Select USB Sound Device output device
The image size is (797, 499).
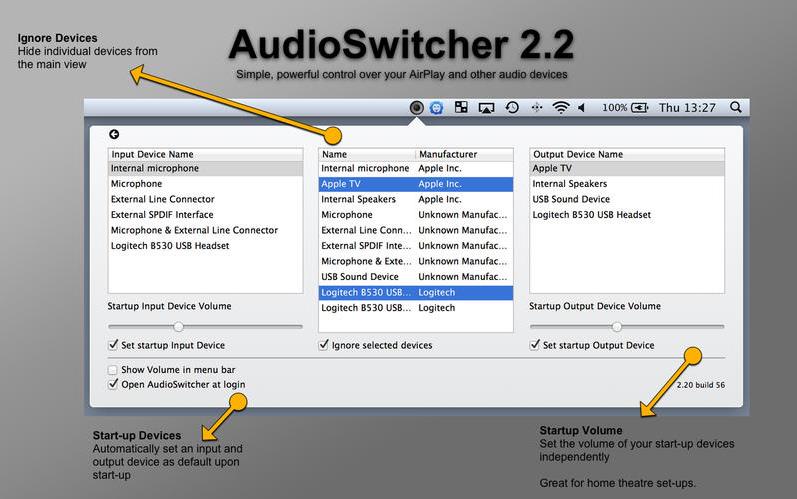627,199
